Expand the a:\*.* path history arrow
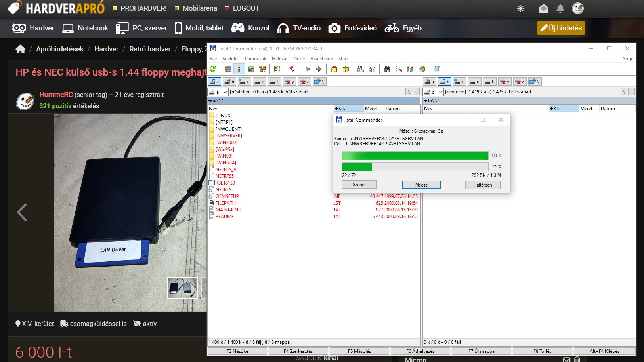 pos(210,101)
